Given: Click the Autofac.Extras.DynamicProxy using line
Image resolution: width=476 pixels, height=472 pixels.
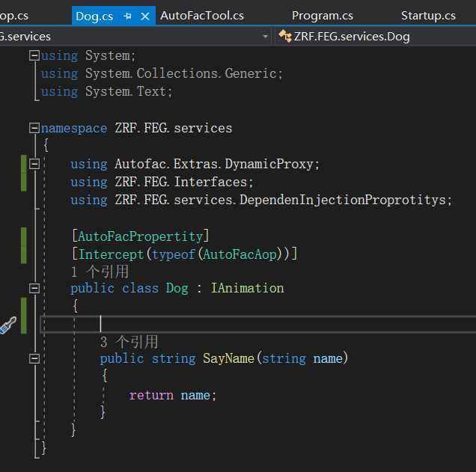Looking at the screenshot, I should pos(195,164).
